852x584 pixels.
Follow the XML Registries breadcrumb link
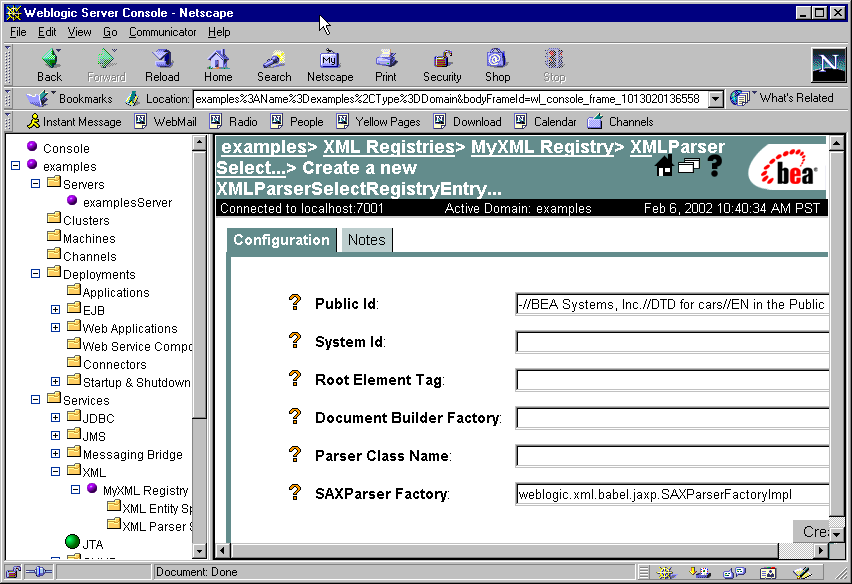tap(389, 147)
